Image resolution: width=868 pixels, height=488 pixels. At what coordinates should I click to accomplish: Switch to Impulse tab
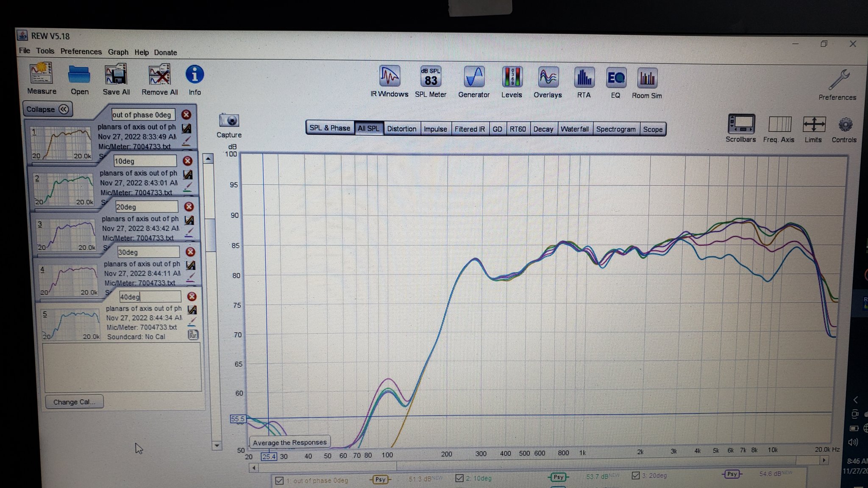(436, 129)
